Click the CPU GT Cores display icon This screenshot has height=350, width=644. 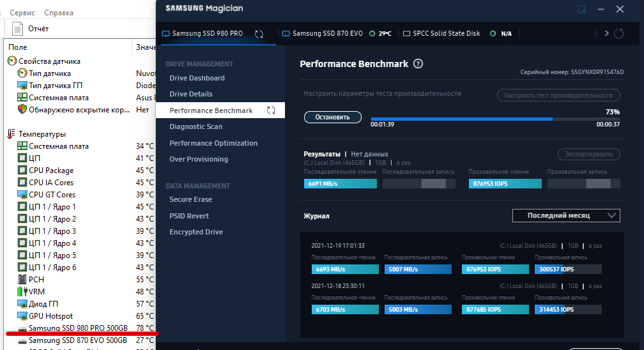(22, 194)
